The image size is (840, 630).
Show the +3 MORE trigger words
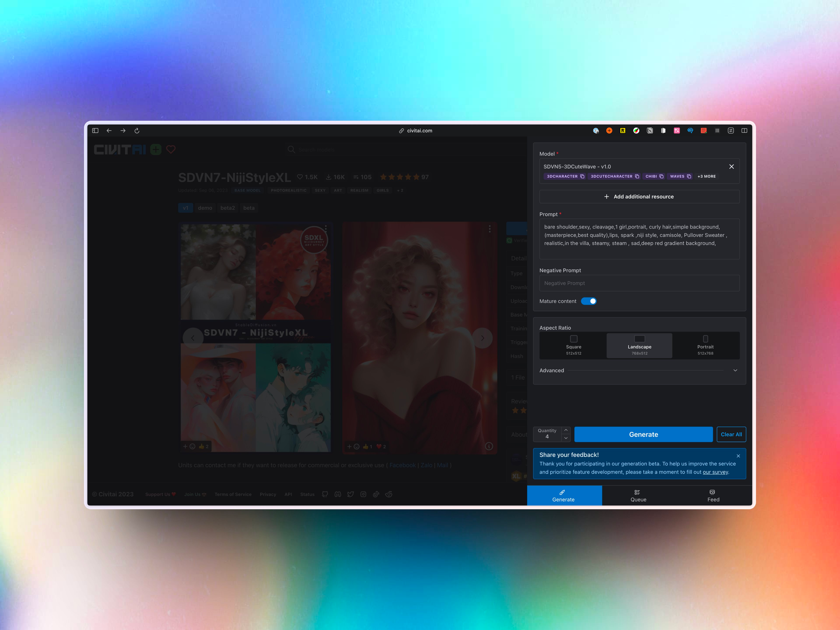pyautogui.click(x=706, y=176)
